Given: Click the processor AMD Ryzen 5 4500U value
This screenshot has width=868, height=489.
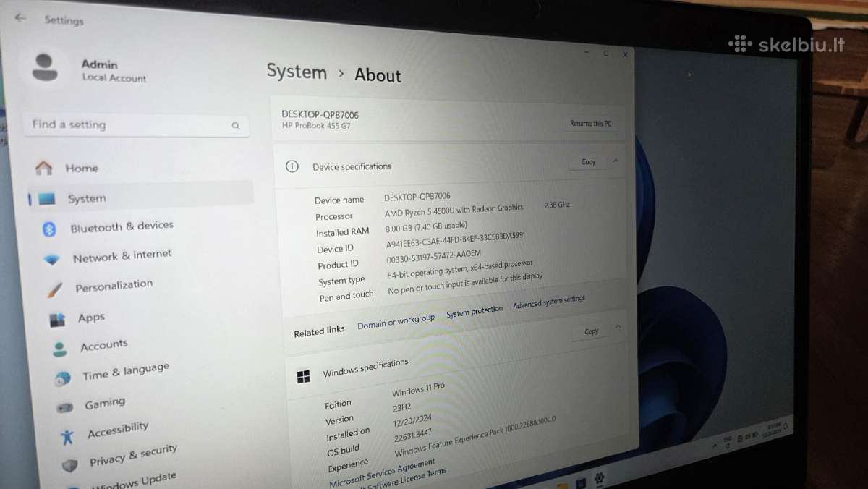Looking at the screenshot, I should click(x=454, y=211).
